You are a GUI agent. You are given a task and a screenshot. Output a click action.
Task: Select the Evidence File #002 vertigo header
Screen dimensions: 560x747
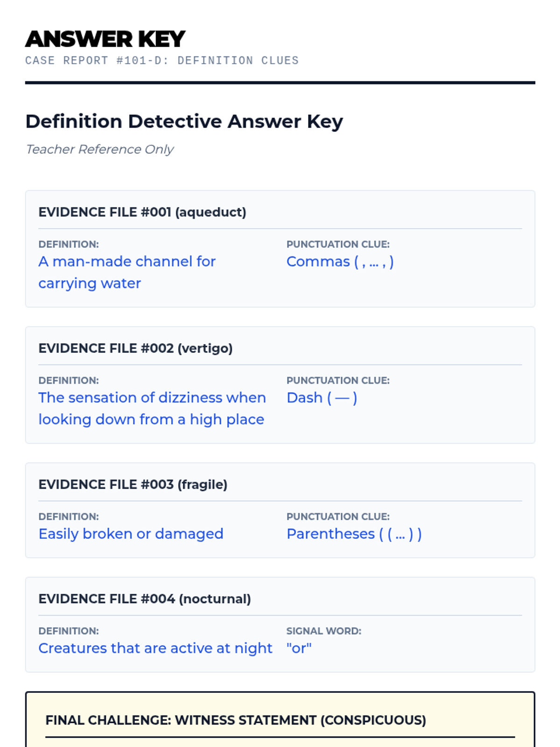click(135, 348)
